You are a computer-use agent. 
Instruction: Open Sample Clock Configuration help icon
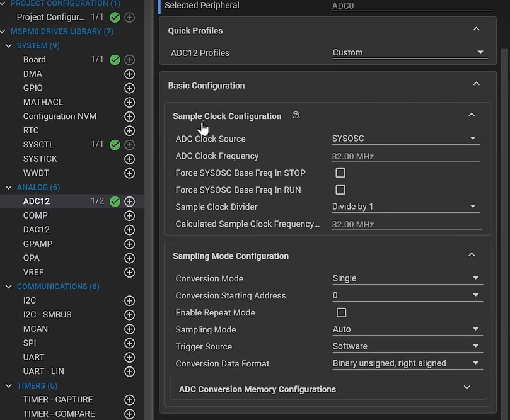point(296,116)
